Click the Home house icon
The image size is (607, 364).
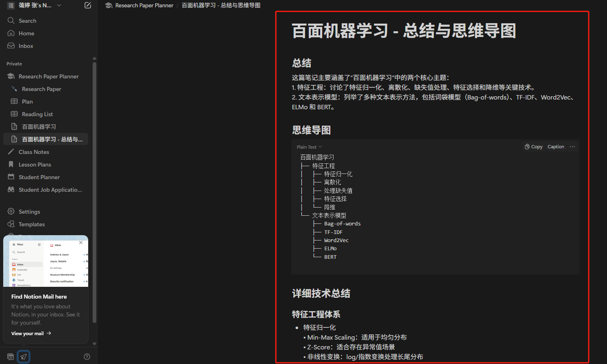[11, 33]
